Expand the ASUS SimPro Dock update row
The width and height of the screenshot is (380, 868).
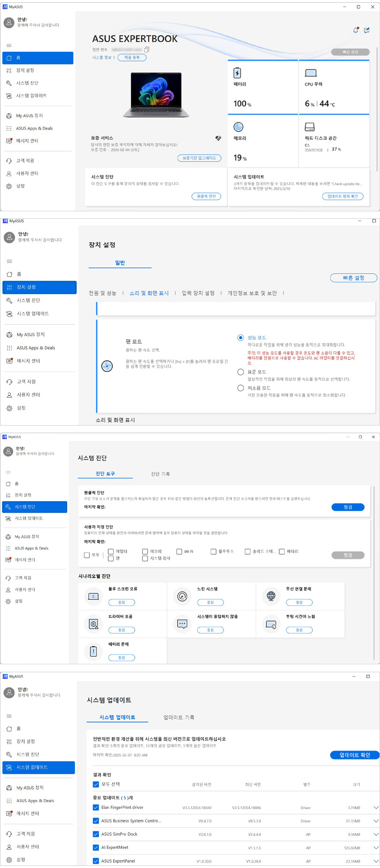376,834
